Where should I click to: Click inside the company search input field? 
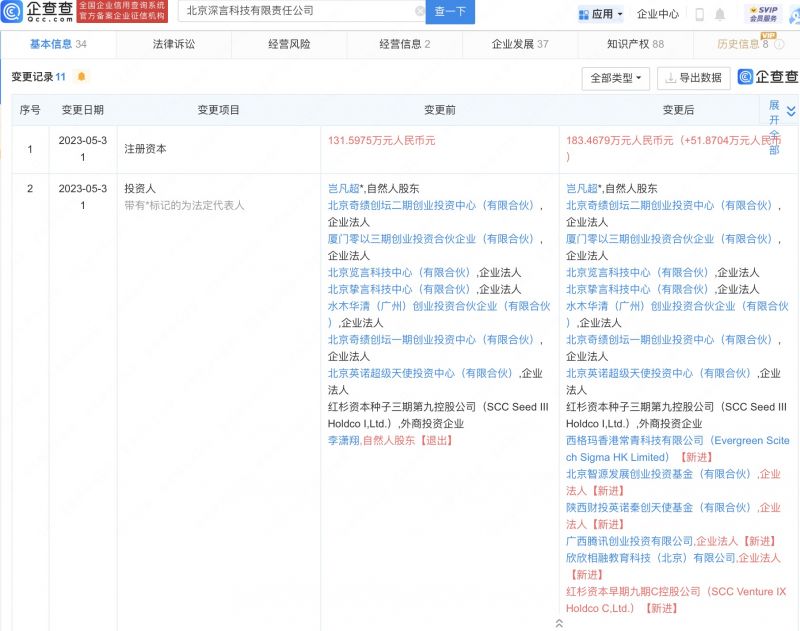[x=290, y=13]
